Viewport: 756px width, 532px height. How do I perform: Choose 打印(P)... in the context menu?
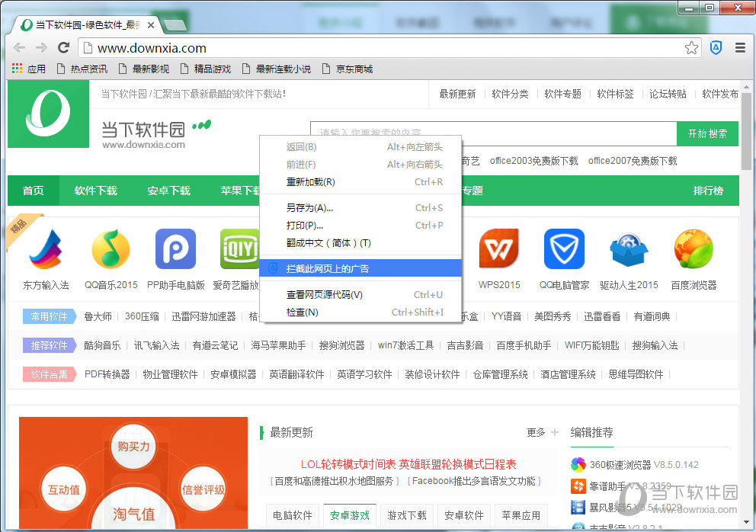click(360, 226)
